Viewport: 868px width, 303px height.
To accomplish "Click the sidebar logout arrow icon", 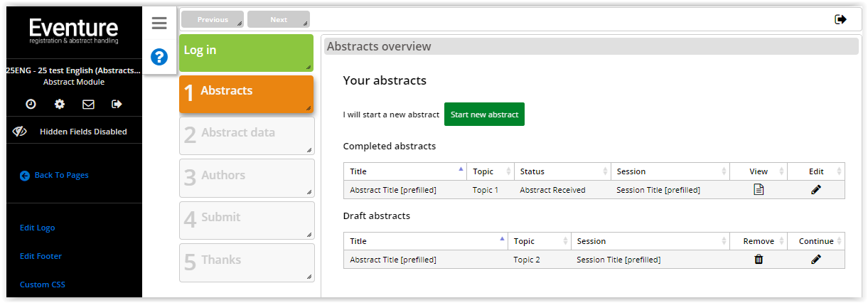I will coord(117,104).
